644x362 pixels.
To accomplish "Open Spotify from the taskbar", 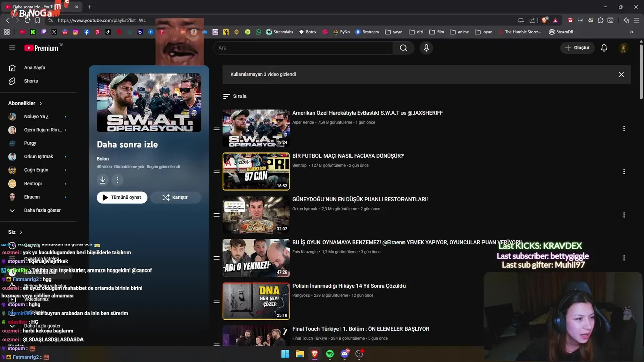I will (330, 354).
